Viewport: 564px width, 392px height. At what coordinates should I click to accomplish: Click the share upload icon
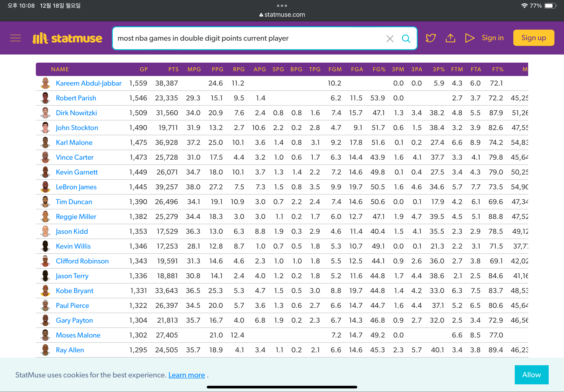(x=450, y=38)
